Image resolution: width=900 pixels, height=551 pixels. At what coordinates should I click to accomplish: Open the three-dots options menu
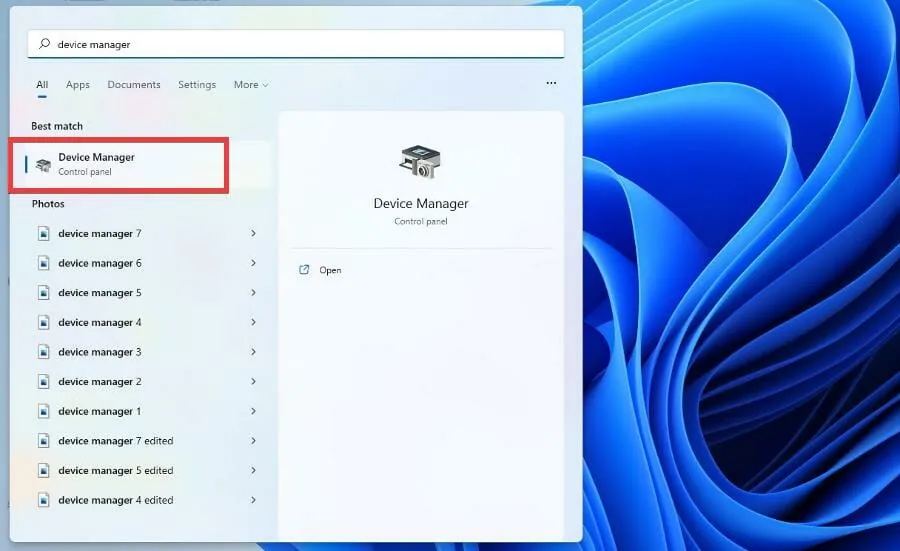point(551,84)
